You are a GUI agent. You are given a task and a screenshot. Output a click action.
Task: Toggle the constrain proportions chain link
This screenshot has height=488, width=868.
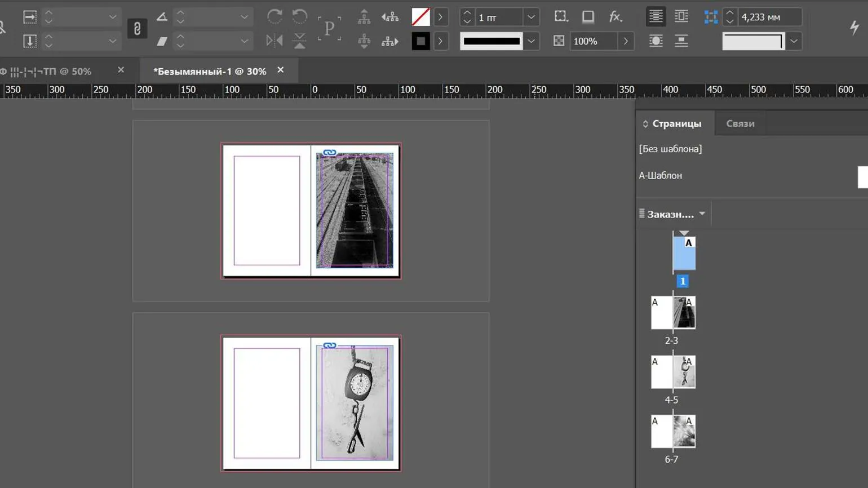[137, 29]
